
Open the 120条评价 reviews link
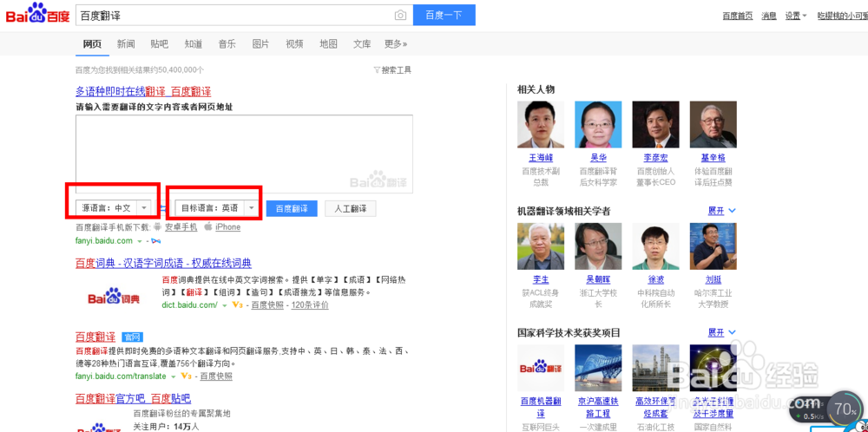pyautogui.click(x=310, y=304)
